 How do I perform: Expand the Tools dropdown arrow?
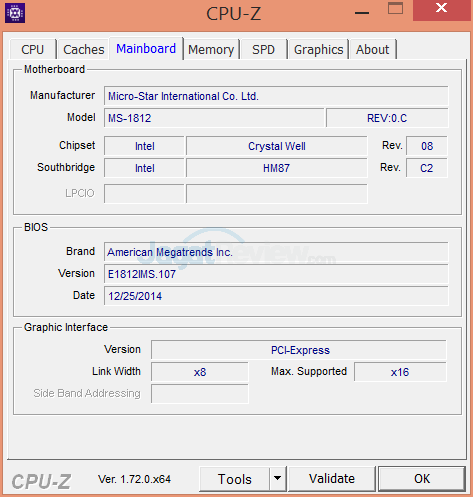pyautogui.click(x=277, y=479)
